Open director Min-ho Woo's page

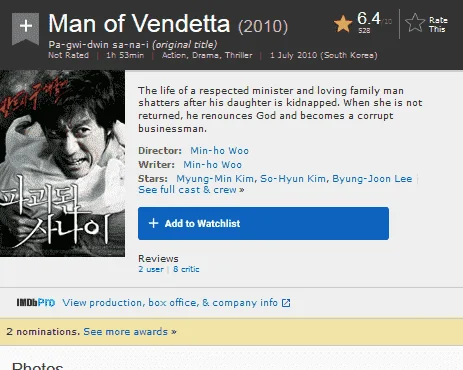click(x=219, y=151)
